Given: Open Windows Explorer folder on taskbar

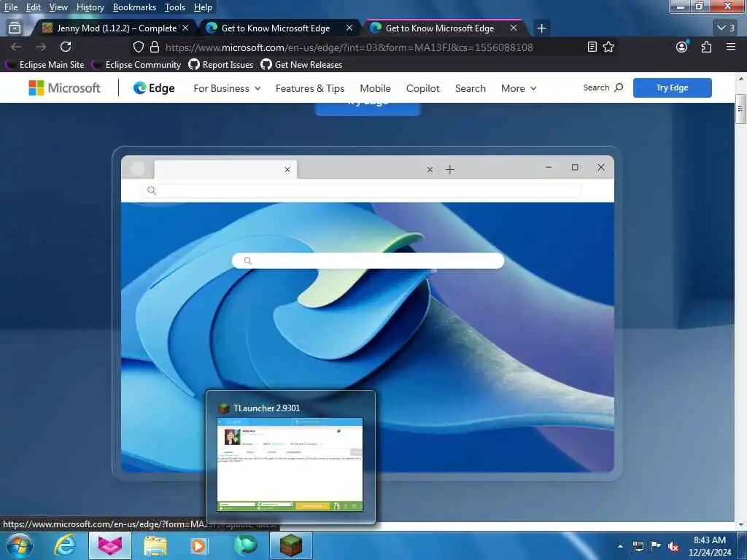Looking at the screenshot, I should tap(155, 545).
